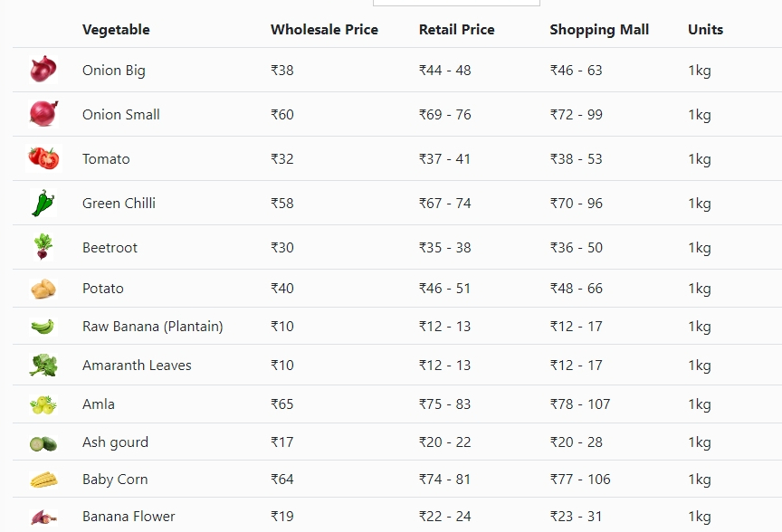The image size is (782, 532).
Task: Click the Onion Small image
Action: pyautogui.click(x=43, y=114)
